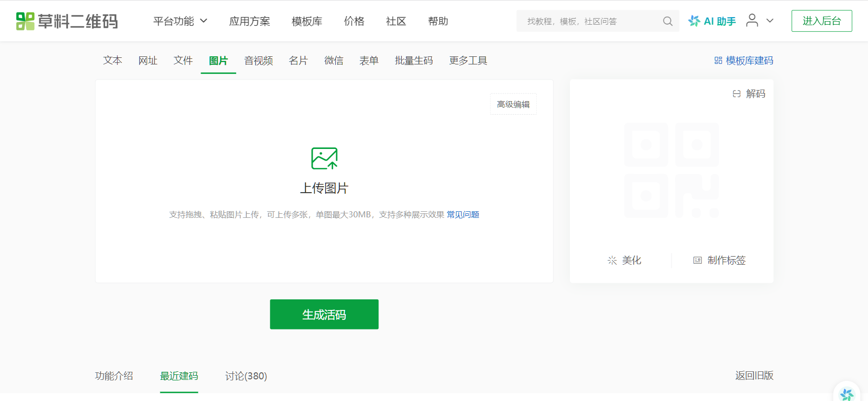Click the 制作标签 label icon
Screen dimensions: 868x401
tap(698, 260)
